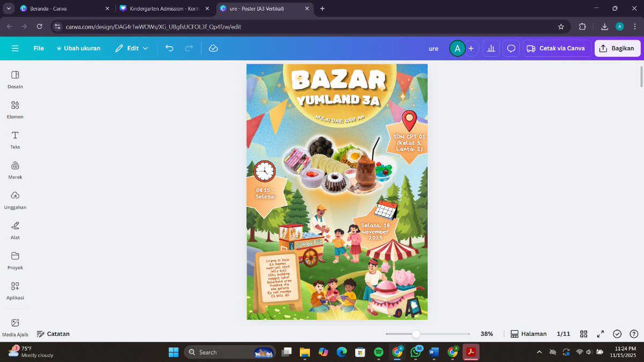
Task: Open Chrome downloads icon
Action: tap(604, 26)
